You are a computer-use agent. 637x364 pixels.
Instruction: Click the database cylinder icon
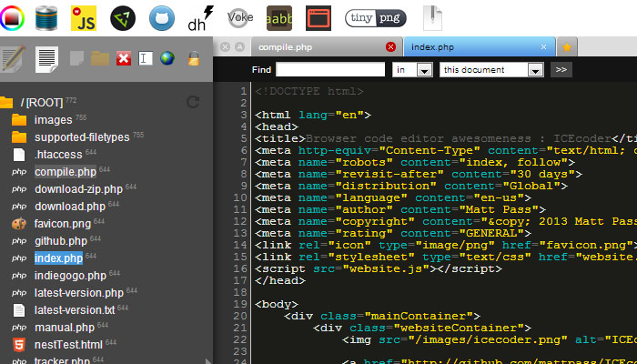[x=47, y=17]
